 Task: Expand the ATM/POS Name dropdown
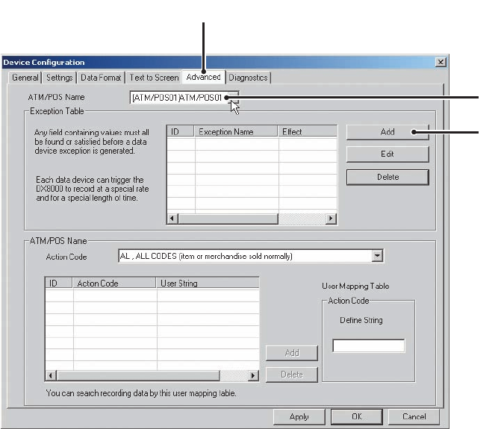click(234, 97)
